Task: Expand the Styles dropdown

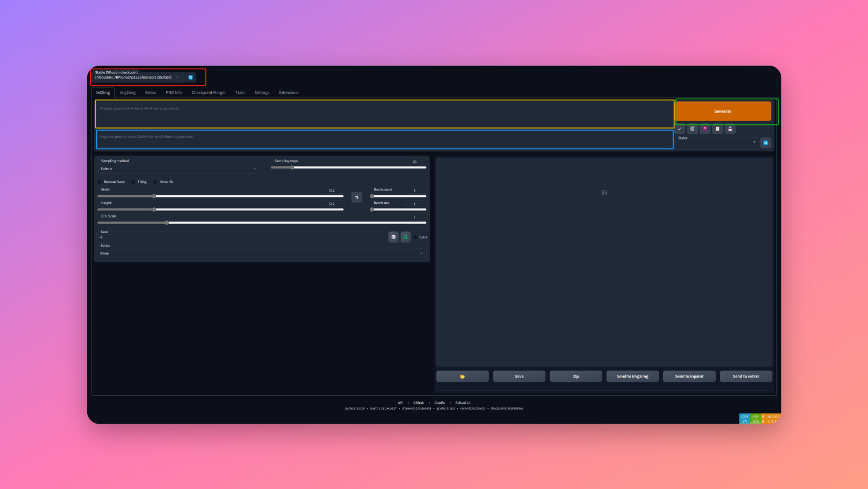Action: pyautogui.click(x=717, y=143)
